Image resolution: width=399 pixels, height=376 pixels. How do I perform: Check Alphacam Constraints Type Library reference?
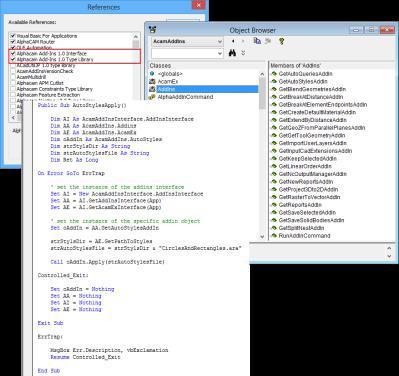point(13,89)
